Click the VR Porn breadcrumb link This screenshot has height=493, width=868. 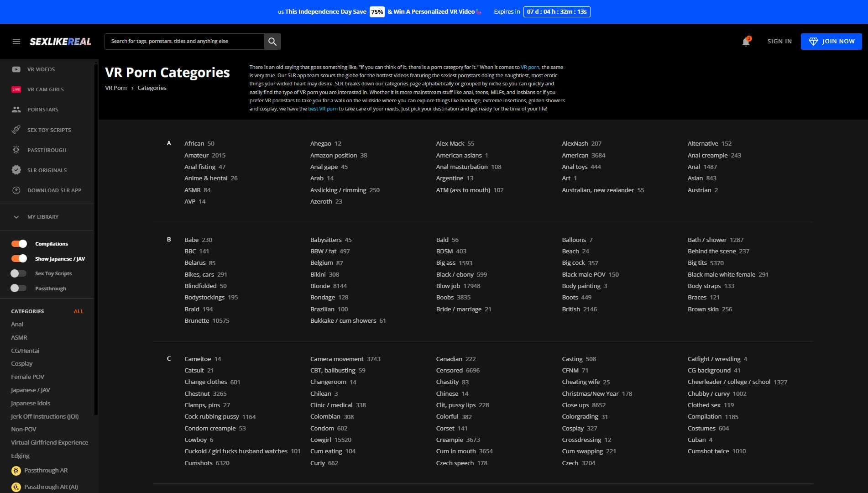(116, 88)
